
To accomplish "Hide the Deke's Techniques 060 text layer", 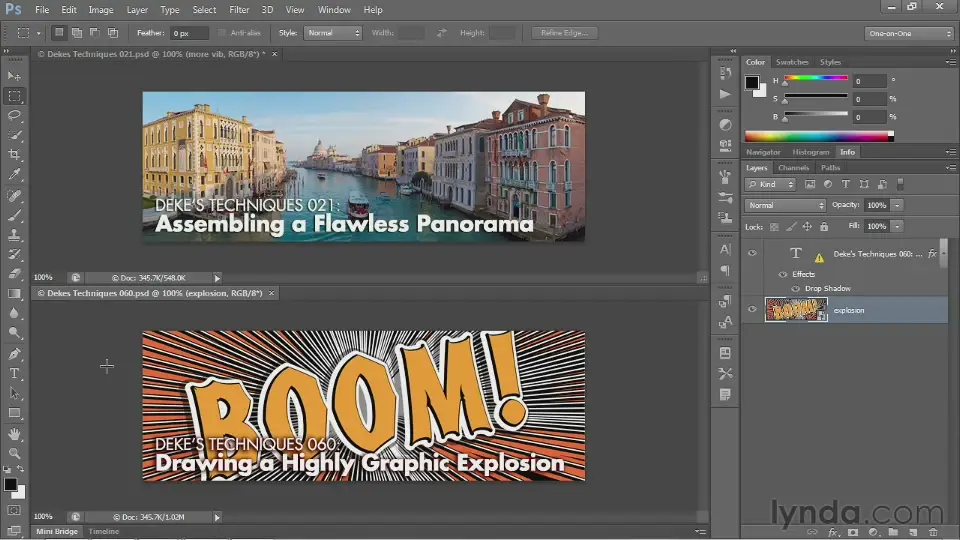I will click(x=752, y=253).
